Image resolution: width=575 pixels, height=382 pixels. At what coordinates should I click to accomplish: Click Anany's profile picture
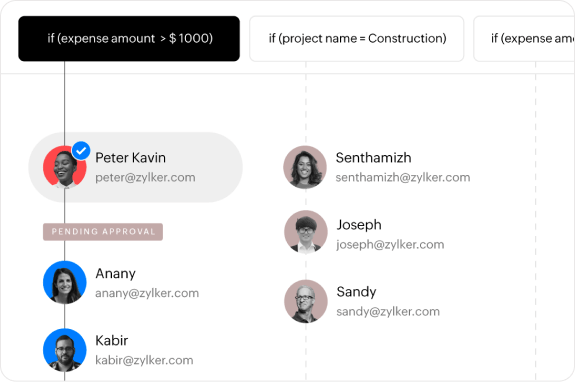coord(65,282)
